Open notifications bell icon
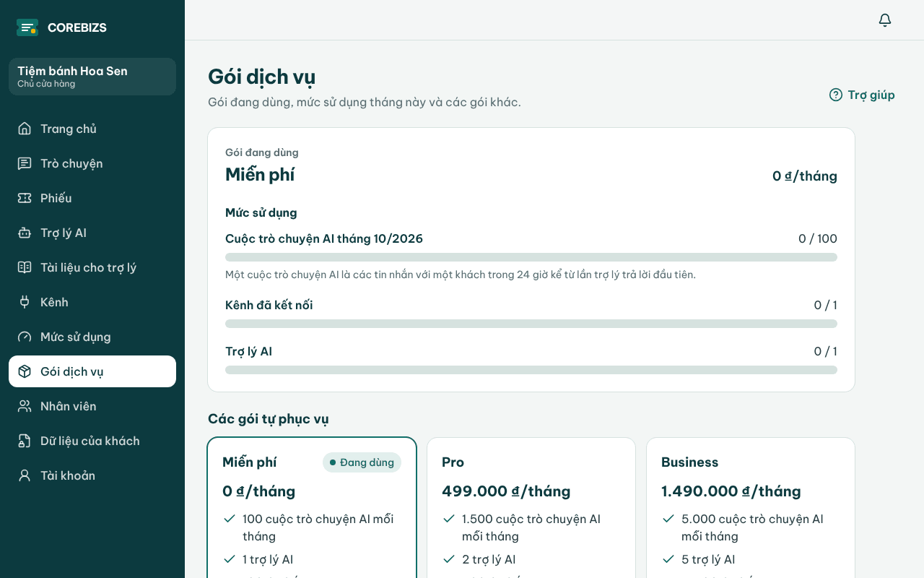Image resolution: width=924 pixels, height=578 pixels. [885, 20]
